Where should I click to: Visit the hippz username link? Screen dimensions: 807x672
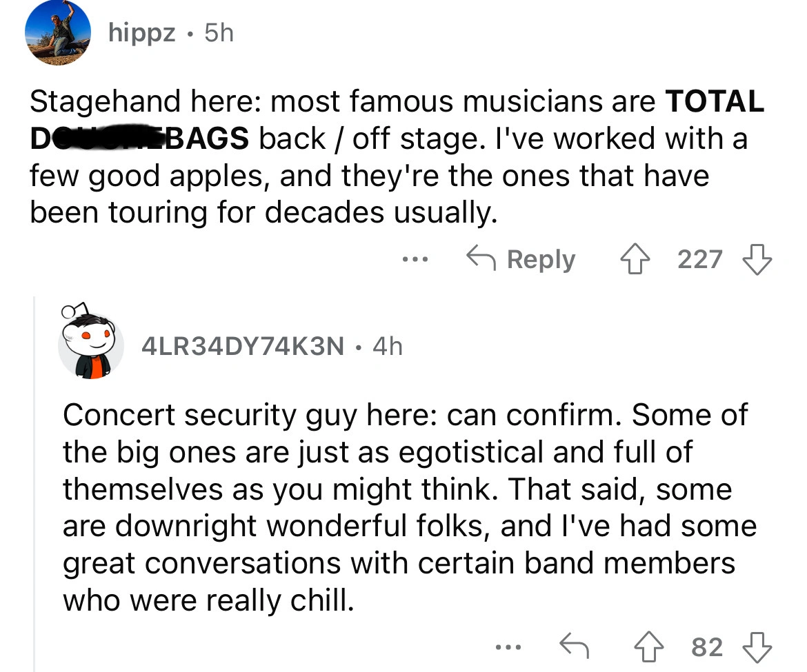coord(141,33)
